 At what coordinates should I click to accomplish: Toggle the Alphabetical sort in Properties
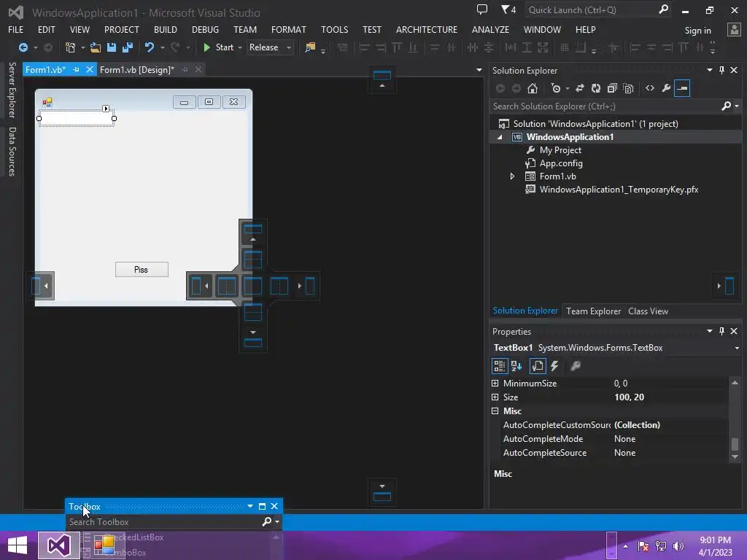516,366
